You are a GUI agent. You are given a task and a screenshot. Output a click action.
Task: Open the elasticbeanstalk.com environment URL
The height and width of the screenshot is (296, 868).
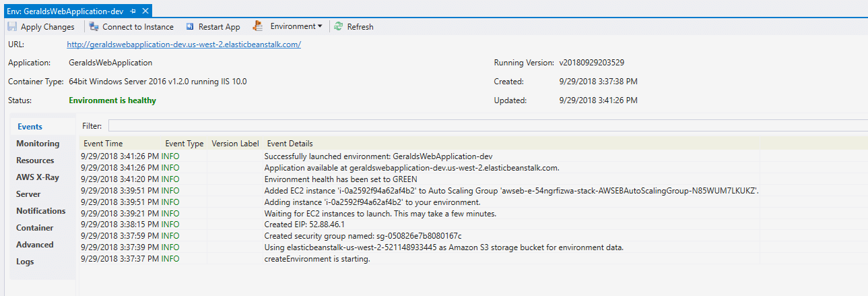tap(184, 45)
